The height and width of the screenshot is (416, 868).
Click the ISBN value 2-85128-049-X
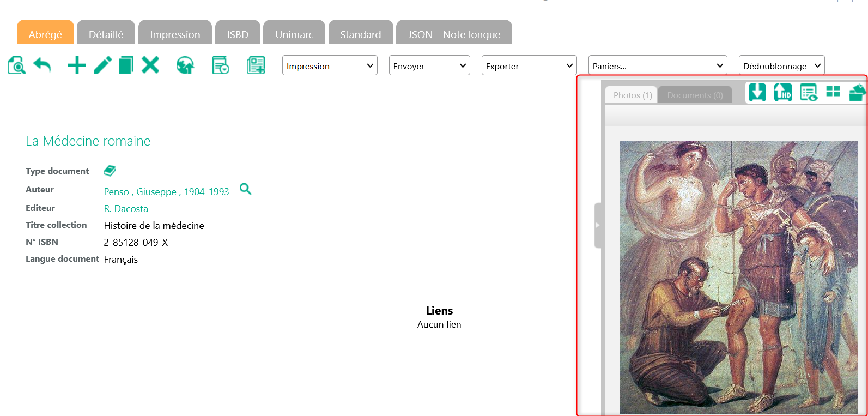click(136, 243)
